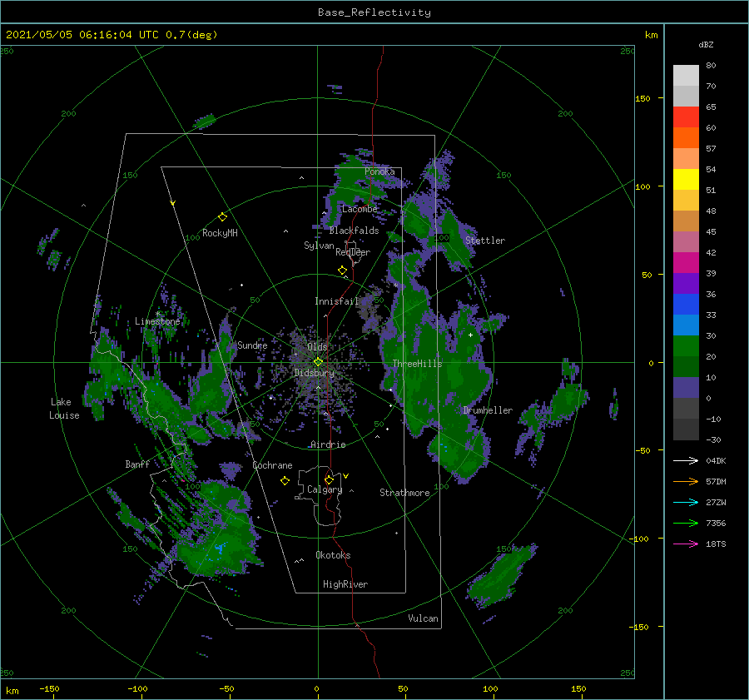Click the 57 value in dBZ legend

[x=711, y=149]
